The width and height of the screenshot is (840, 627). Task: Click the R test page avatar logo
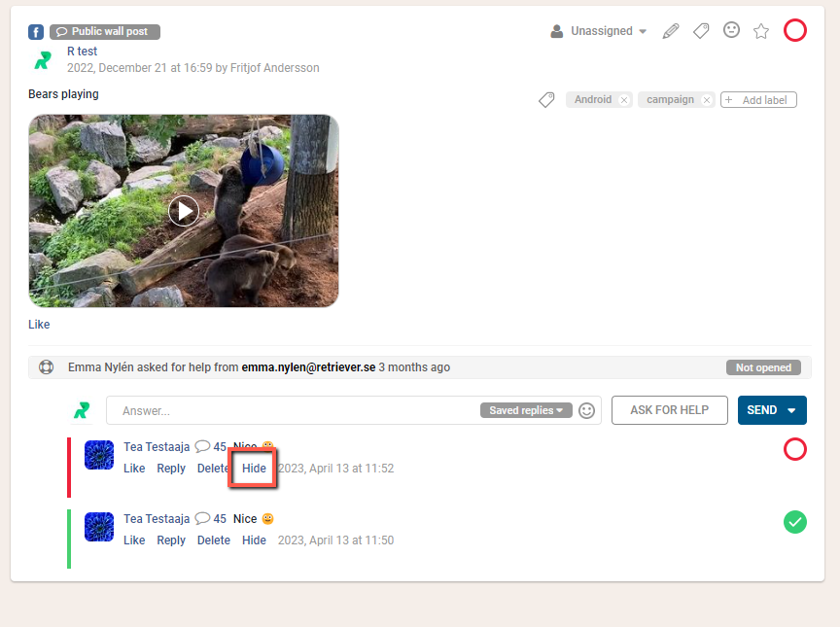(43, 60)
